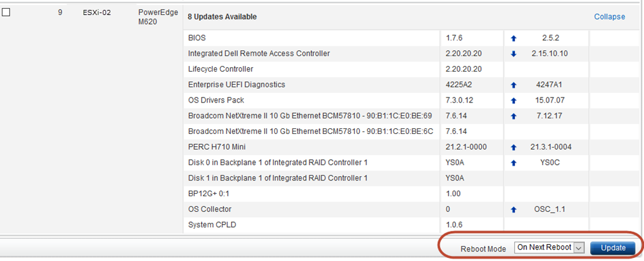The width and height of the screenshot is (644, 261).
Task: Click the OS Drivers Pack upgrade arrow
Action: pyautogui.click(x=513, y=101)
